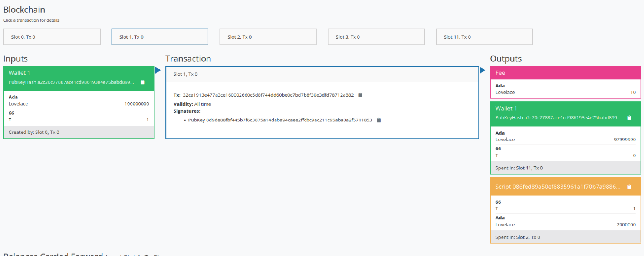Image resolution: width=644 pixels, height=256 pixels.
Task: Click the pink Fee output header
Action: (x=565, y=73)
